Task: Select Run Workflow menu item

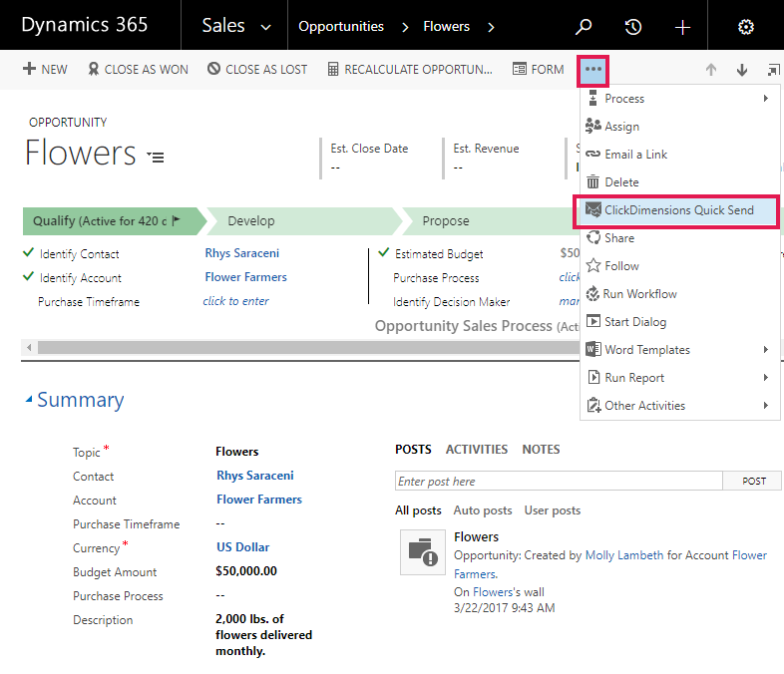Action: coord(679,294)
